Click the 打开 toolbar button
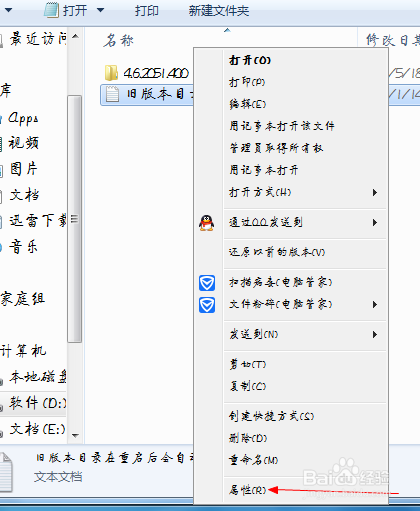420x511 pixels. (75, 11)
